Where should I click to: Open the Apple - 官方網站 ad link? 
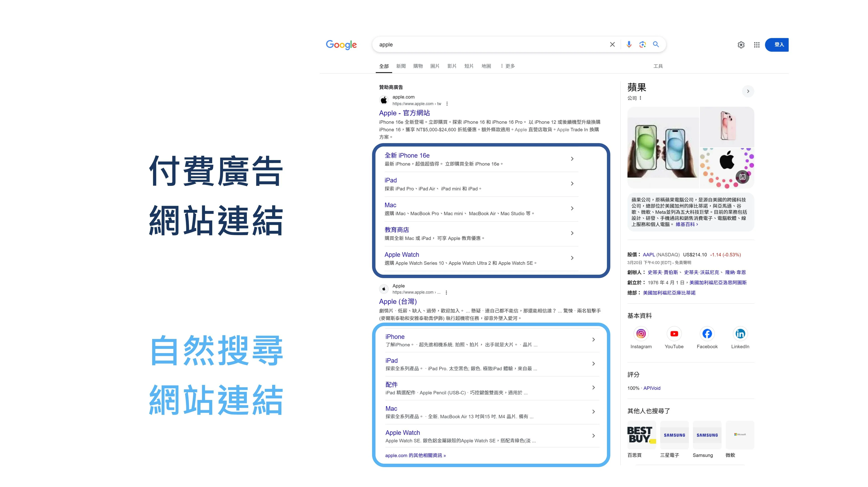tap(404, 113)
